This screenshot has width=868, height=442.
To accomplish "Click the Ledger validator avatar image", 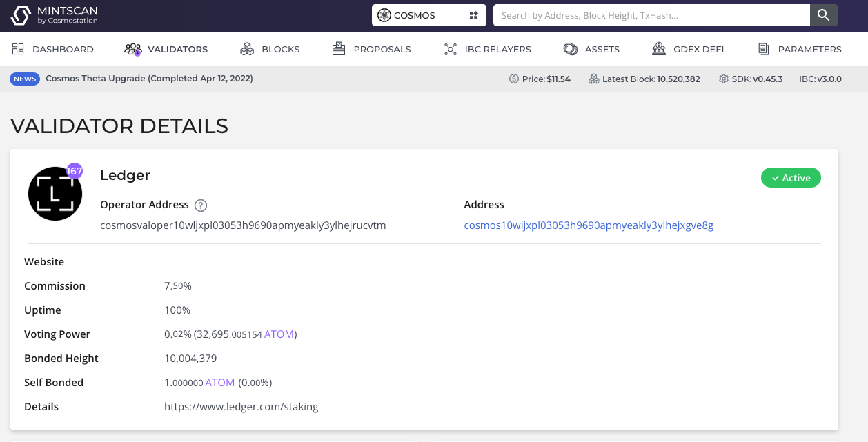I will (55, 194).
